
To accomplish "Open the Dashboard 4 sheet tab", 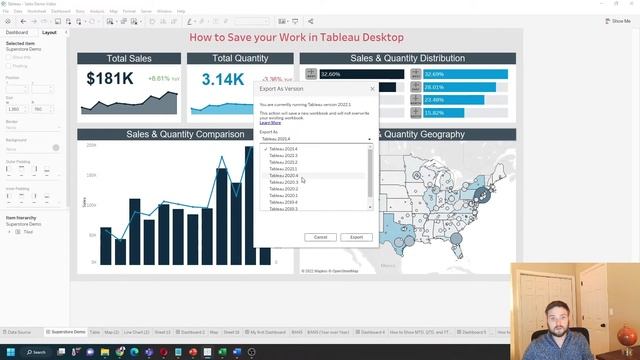I will 370,332.
